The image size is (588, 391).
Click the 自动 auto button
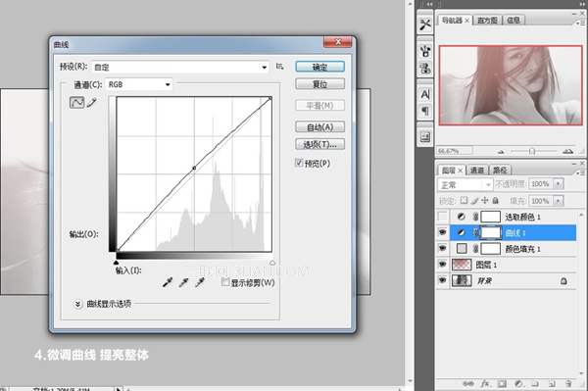pyautogui.click(x=319, y=127)
